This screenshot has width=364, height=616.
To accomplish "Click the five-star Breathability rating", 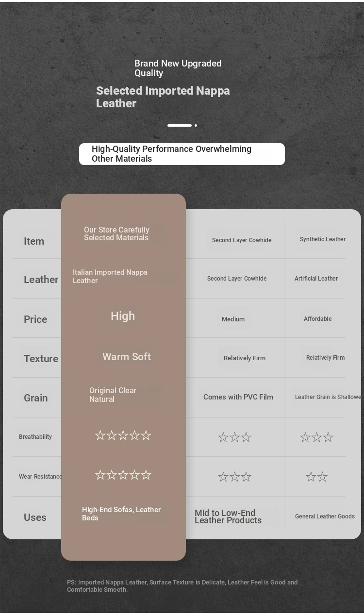I will (123, 435).
